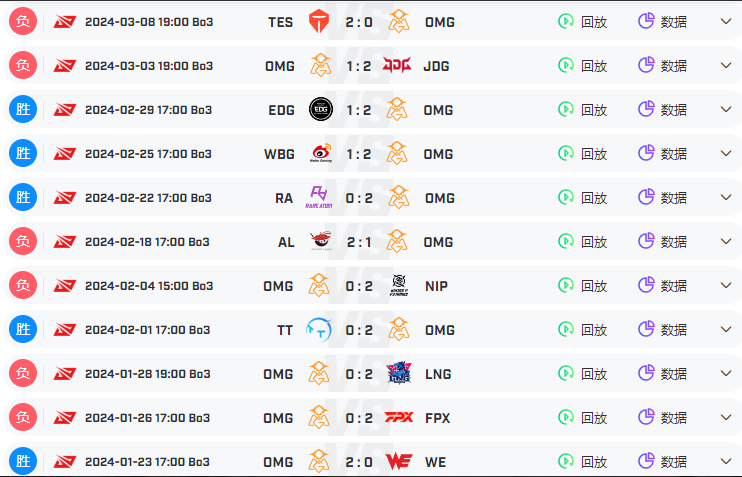The image size is (742, 477).
Task: View data for WBG vs OMG match
Action: [662, 154]
